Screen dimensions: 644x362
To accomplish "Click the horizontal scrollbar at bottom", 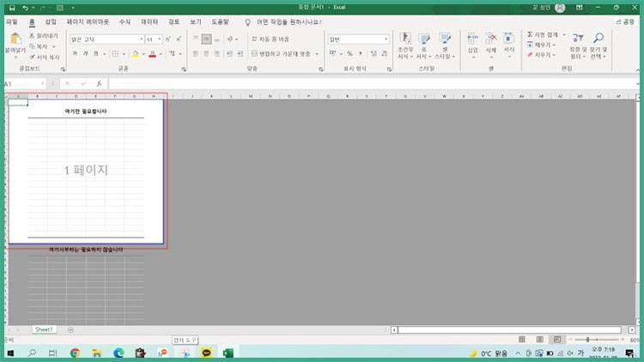I will [x=509, y=329].
